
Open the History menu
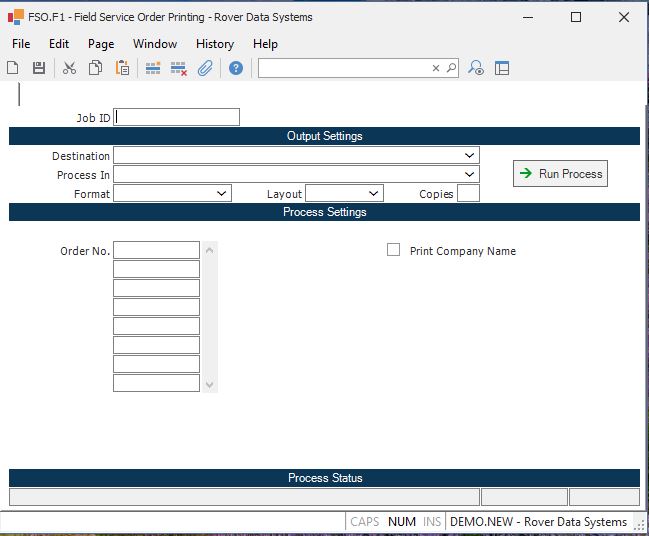point(214,44)
